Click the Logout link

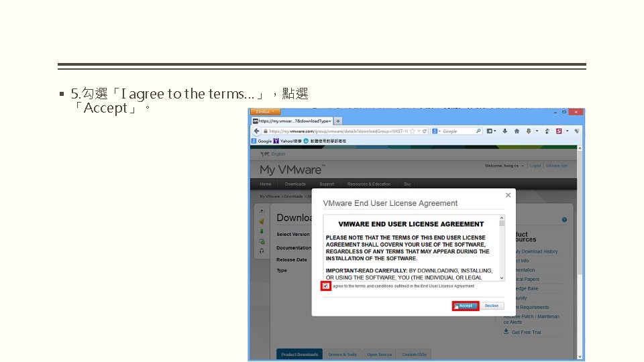pyautogui.click(x=535, y=166)
